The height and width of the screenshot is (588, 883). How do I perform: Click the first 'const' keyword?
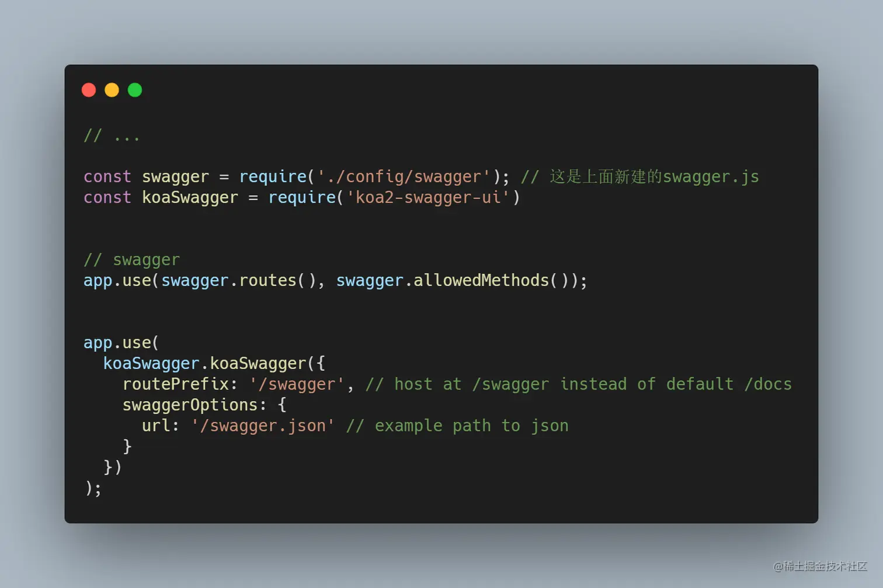pos(107,176)
